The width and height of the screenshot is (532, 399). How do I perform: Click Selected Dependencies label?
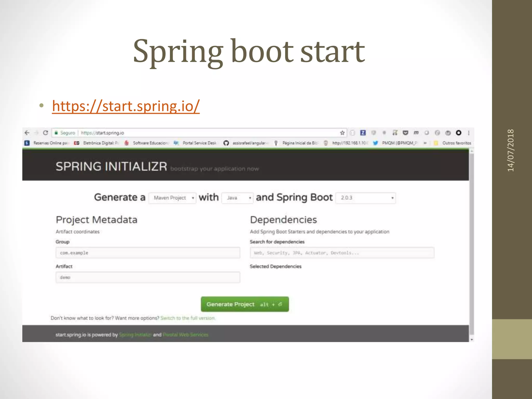[x=276, y=266]
